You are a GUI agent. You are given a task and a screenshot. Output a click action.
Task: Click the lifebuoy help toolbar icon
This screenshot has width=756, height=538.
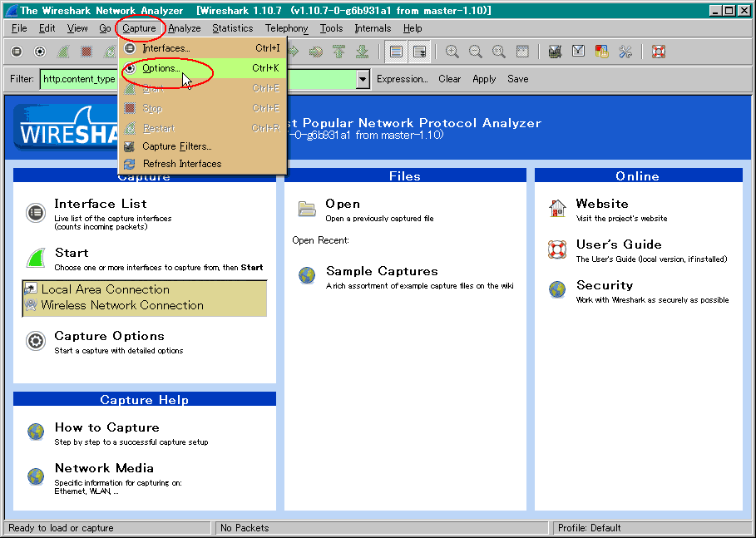click(659, 52)
